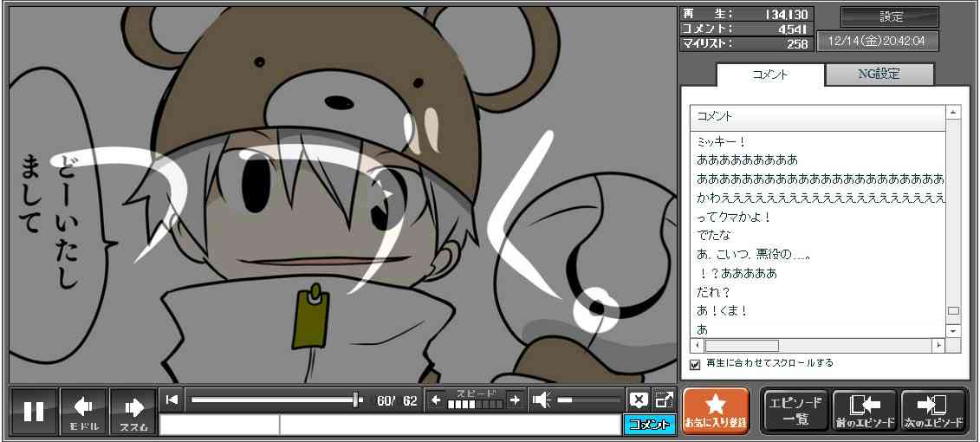Jump to the beginning with skip-to-start icon

point(172,400)
